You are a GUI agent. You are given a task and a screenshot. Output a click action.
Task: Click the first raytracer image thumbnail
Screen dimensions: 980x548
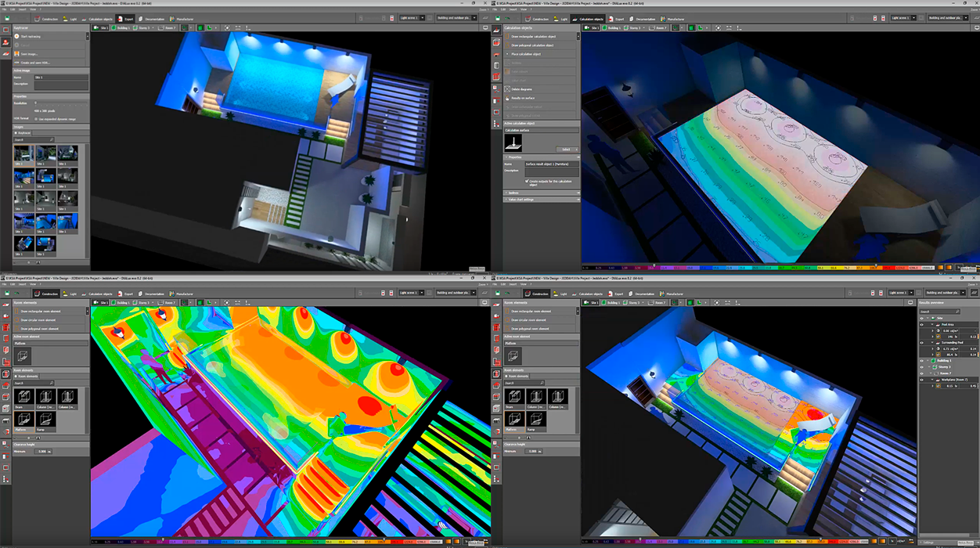click(x=23, y=153)
